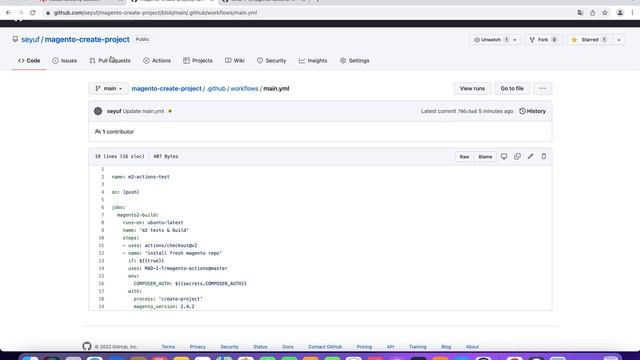Image resolution: width=640 pixels, height=360 pixels.
Task: Reload the page with the refresh icon
Action: 33,13
